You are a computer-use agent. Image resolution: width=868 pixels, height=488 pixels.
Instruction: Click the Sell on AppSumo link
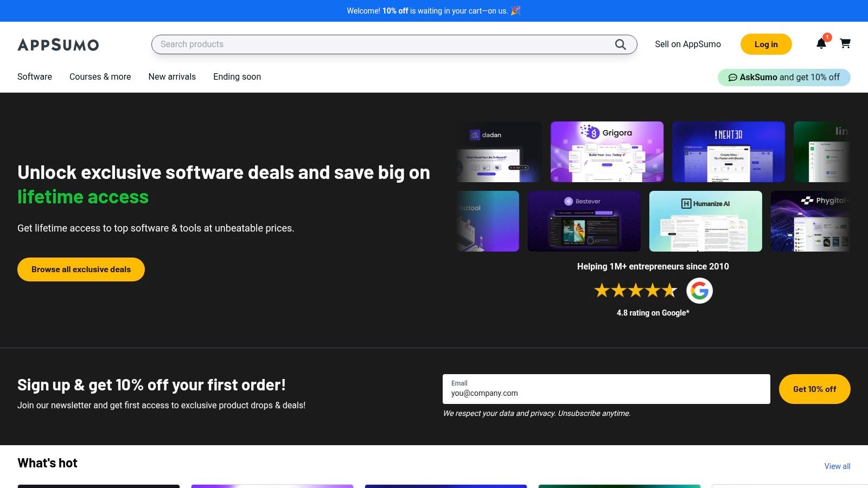click(x=688, y=44)
